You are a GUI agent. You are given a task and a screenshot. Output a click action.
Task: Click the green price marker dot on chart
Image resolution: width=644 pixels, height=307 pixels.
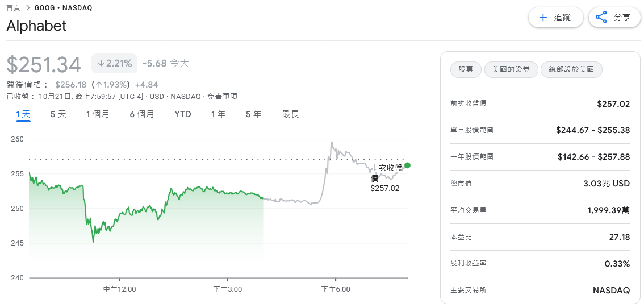pos(407,165)
